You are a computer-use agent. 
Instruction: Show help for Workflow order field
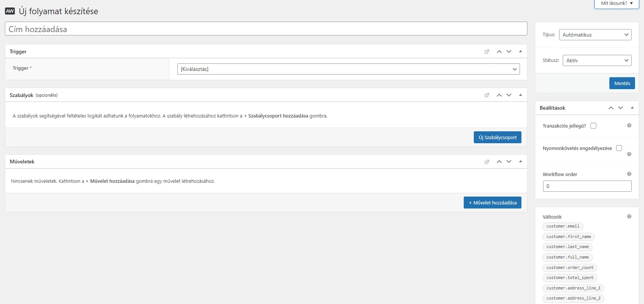[629, 174]
